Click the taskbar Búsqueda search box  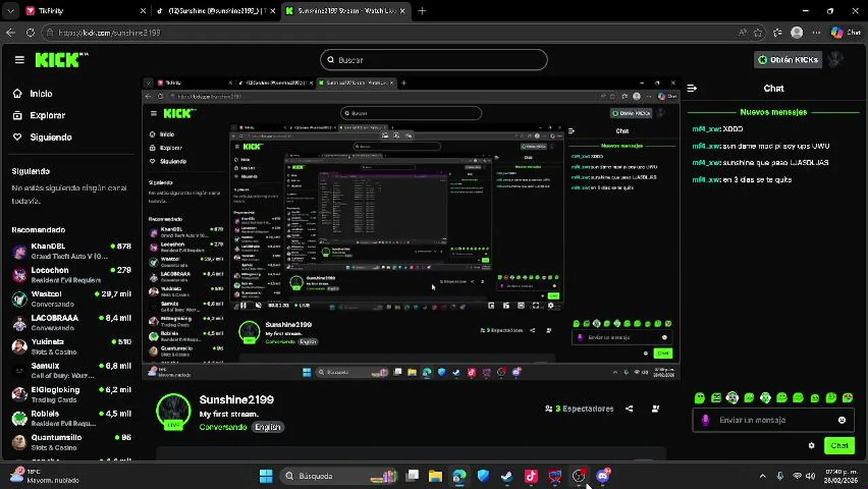pos(339,476)
